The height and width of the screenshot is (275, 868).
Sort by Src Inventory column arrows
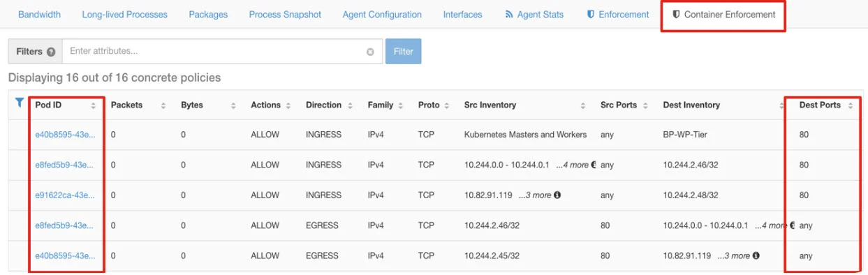(x=583, y=105)
